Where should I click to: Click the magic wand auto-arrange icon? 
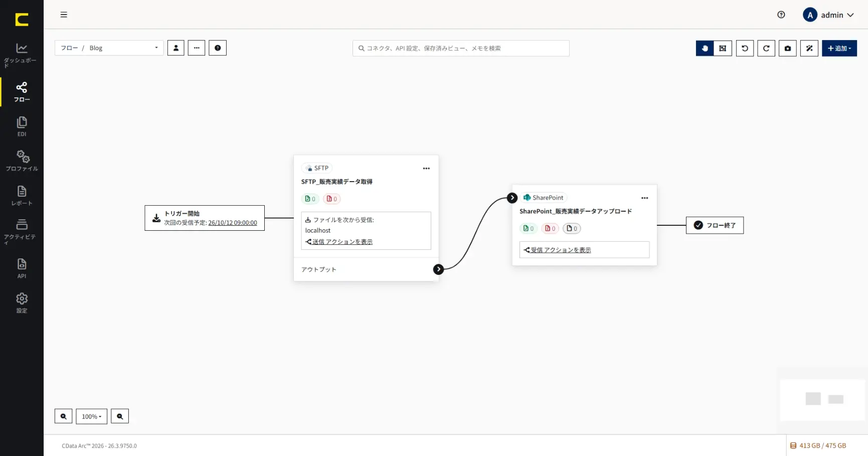pyautogui.click(x=809, y=48)
